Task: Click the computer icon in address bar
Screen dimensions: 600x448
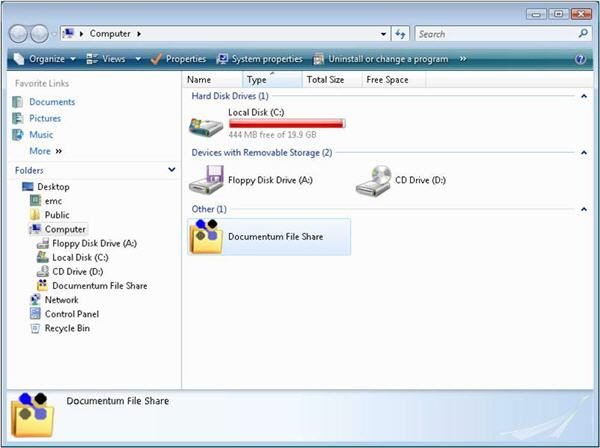Action: click(x=68, y=33)
